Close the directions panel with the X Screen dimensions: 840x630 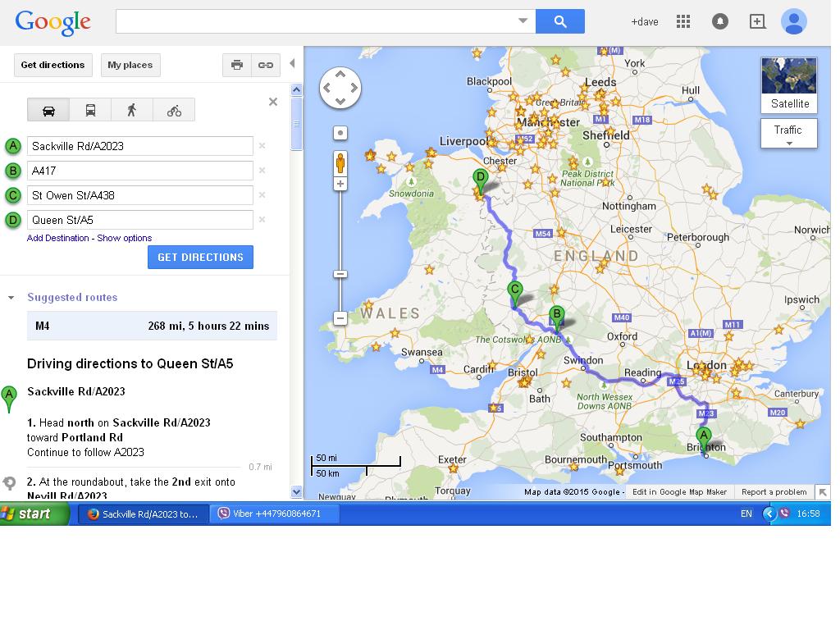pyautogui.click(x=273, y=102)
